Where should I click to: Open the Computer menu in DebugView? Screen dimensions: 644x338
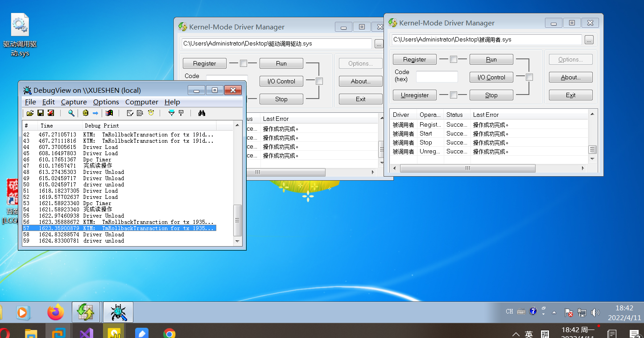(x=142, y=102)
